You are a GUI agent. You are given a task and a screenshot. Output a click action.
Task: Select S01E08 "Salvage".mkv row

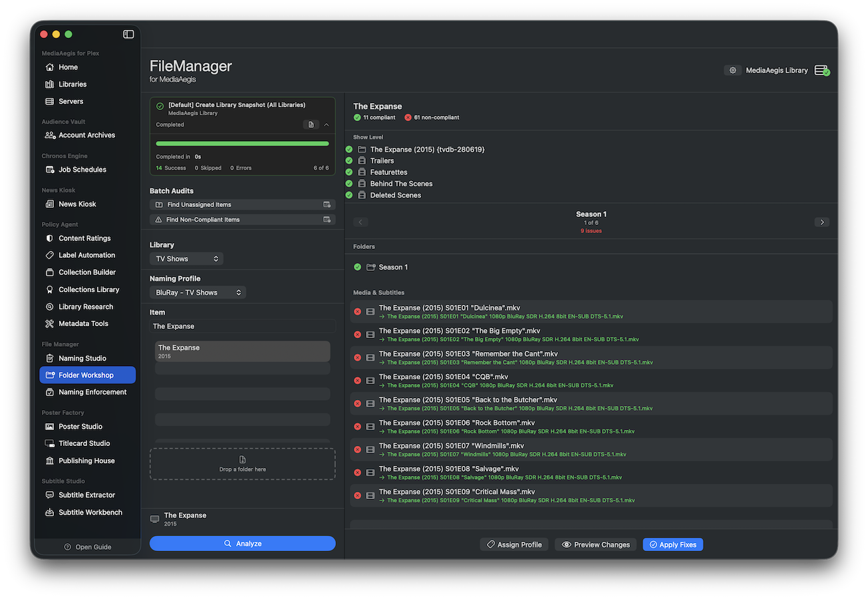click(591, 473)
